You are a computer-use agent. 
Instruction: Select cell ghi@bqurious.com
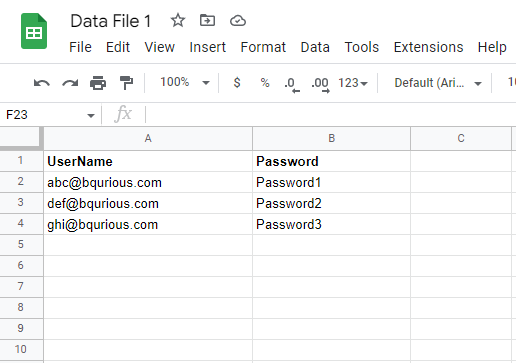[148, 224]
